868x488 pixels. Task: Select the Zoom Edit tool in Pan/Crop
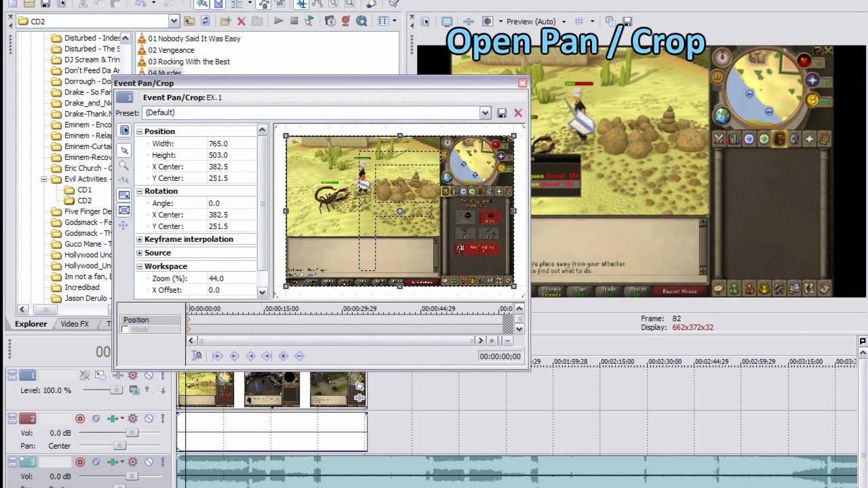coord(123,165)
